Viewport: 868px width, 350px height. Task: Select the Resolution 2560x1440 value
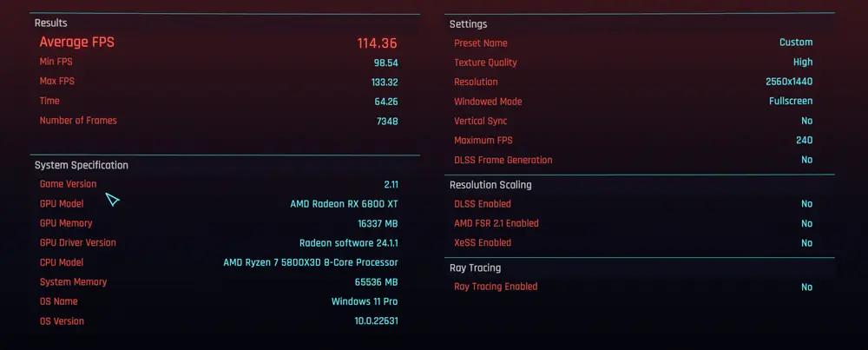tap(789, 82)
